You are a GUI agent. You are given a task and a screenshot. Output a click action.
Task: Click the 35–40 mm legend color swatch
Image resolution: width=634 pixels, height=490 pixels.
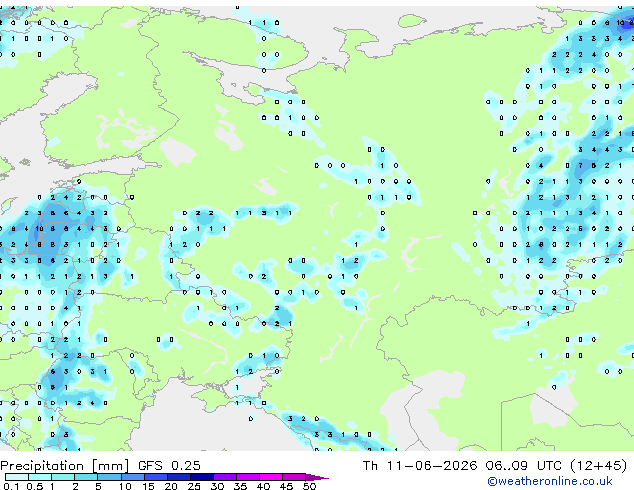(248, 477)
